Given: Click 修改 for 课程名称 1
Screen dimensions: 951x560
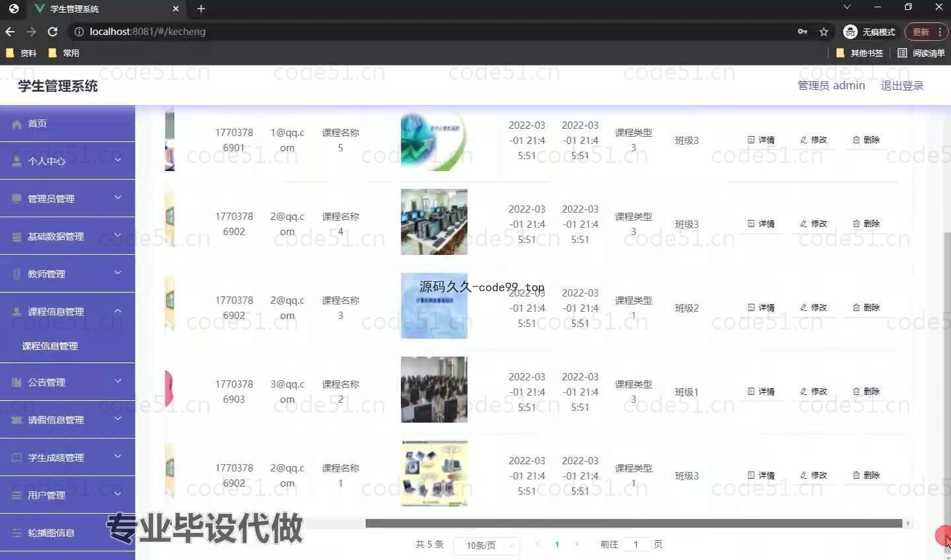Looking at the screenshot, I should 814,475.
